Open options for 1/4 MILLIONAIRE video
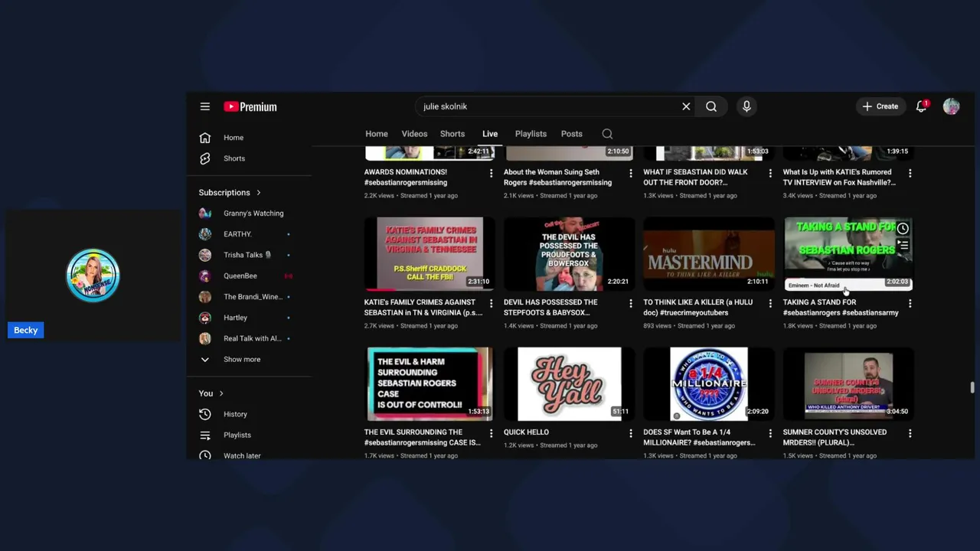Image resolution: width=980 pixels, height=551 pixels. (770, 433)
